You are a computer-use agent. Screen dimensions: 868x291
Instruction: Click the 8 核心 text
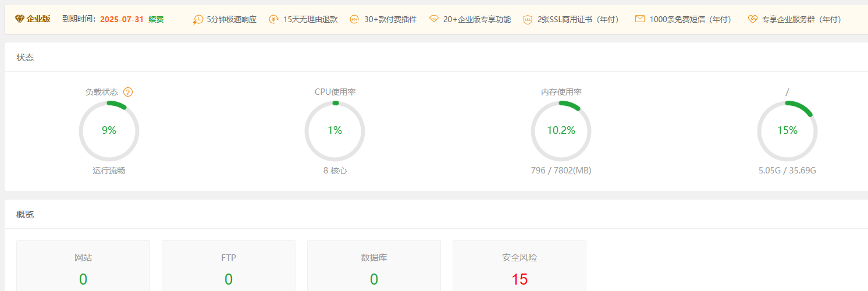335,171
